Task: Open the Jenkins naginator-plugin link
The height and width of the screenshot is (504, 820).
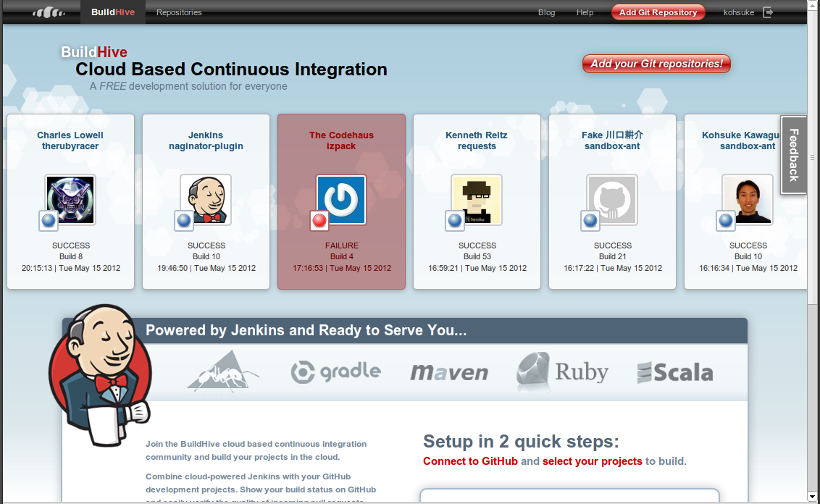Action: (x=206, y=140)
